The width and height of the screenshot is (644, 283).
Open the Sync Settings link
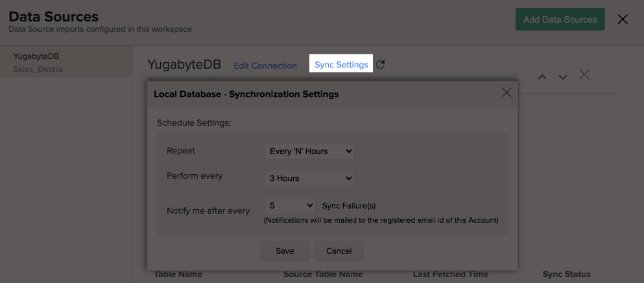341,65
